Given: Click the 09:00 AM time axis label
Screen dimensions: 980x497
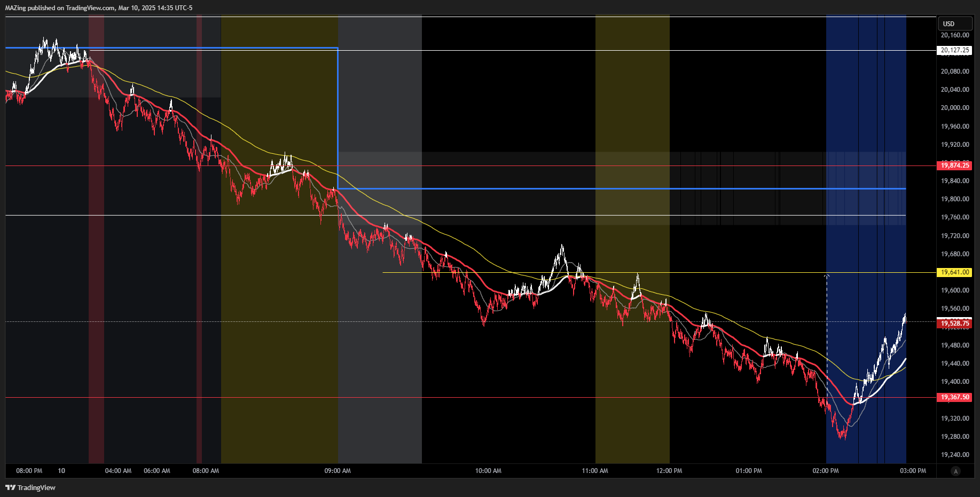Looking at the screenshot, I should 338,471.
